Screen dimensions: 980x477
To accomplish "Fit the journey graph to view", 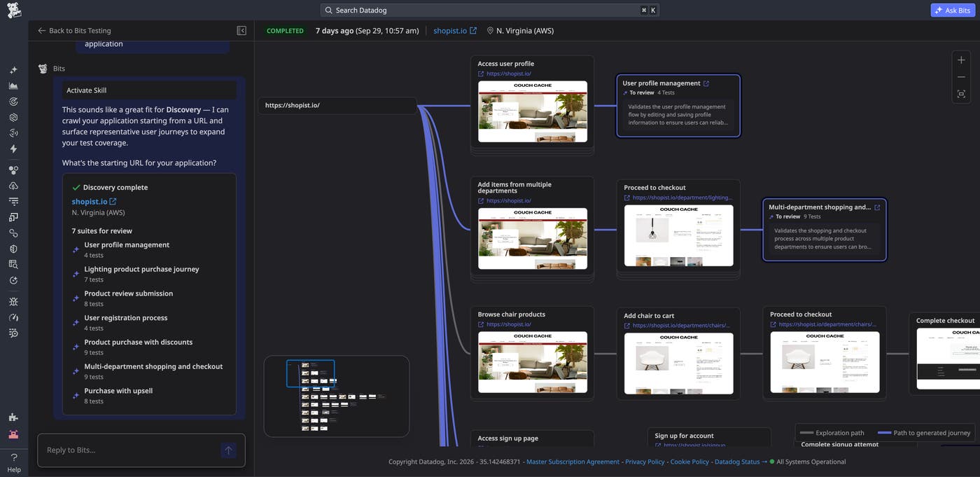I will 961,94.
